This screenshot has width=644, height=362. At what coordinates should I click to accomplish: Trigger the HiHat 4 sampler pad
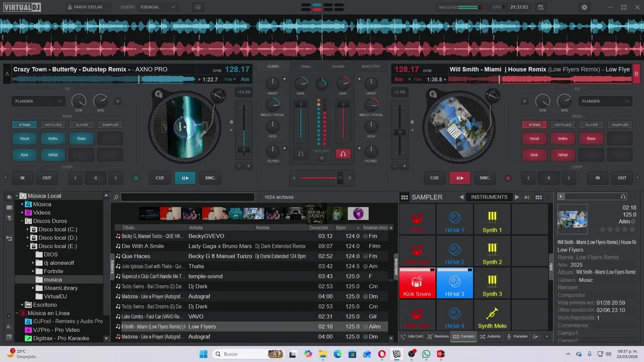[x=455, y=315]
